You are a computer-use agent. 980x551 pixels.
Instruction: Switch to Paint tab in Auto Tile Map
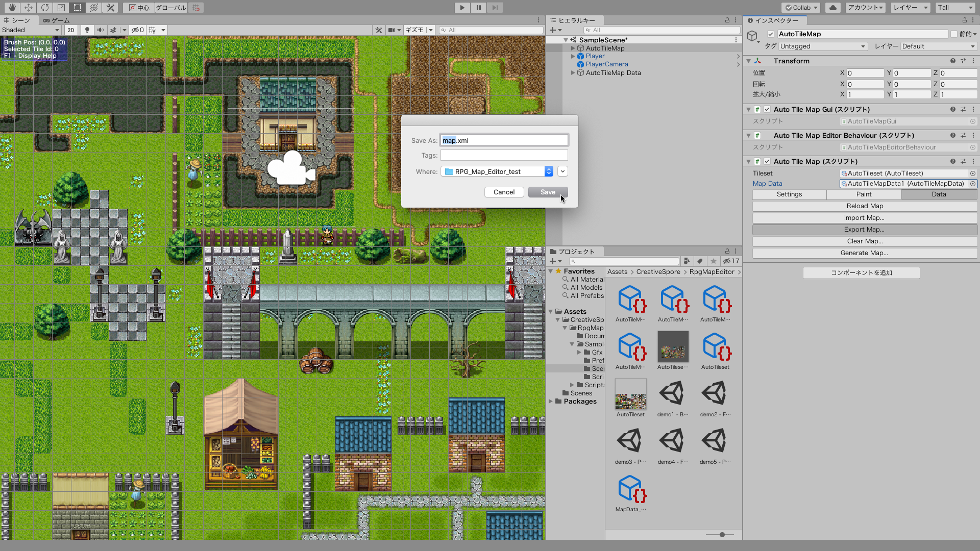[x=864, y=194]
